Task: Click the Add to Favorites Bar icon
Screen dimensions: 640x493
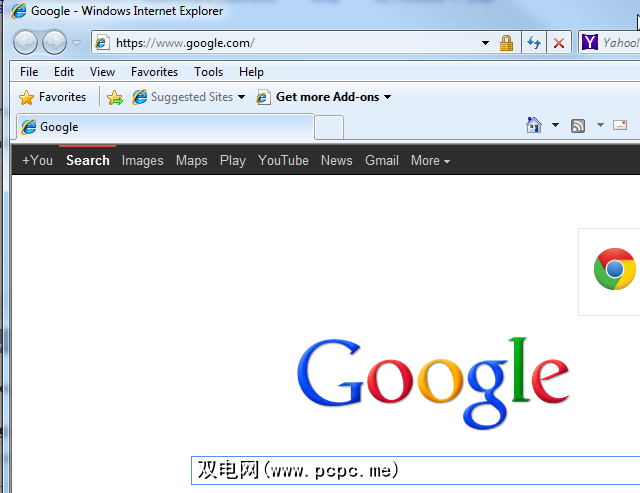Action: tap(115, 97)
